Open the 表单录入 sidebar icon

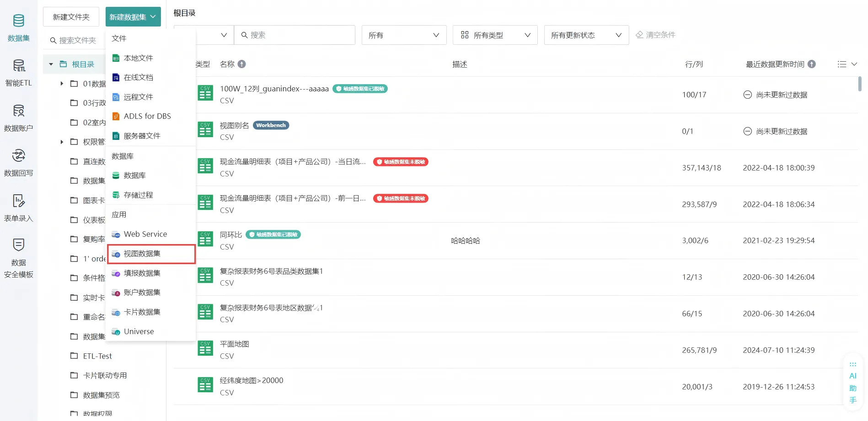tap(19, 207)
